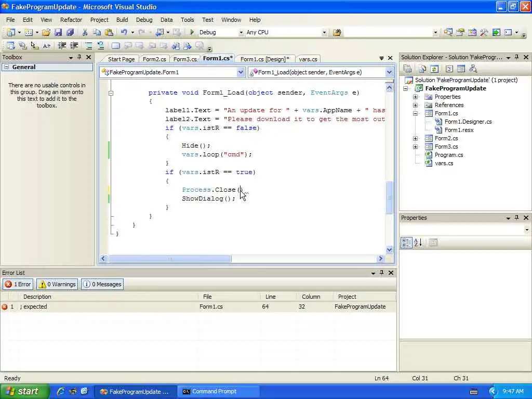Screen dimensions: 532x399
Task: Open the Command Window toolbar icon
Action: click(508, 32)
